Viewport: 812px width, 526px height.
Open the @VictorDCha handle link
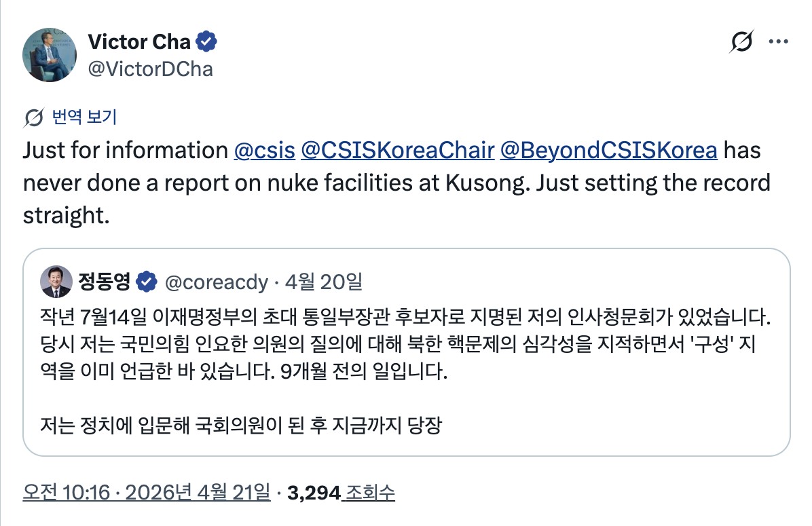[150, 69]
